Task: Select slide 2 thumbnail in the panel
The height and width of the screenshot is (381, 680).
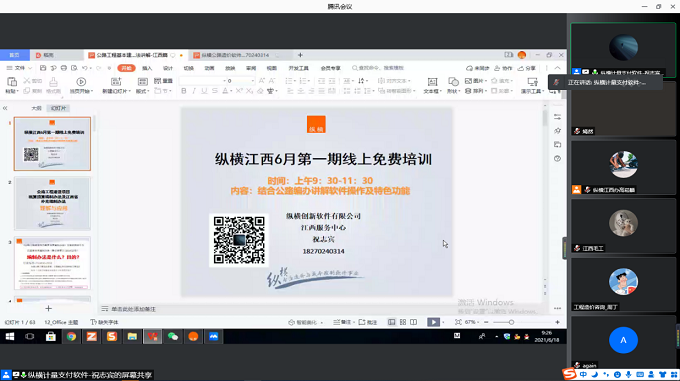Action: tap(52, 203)
